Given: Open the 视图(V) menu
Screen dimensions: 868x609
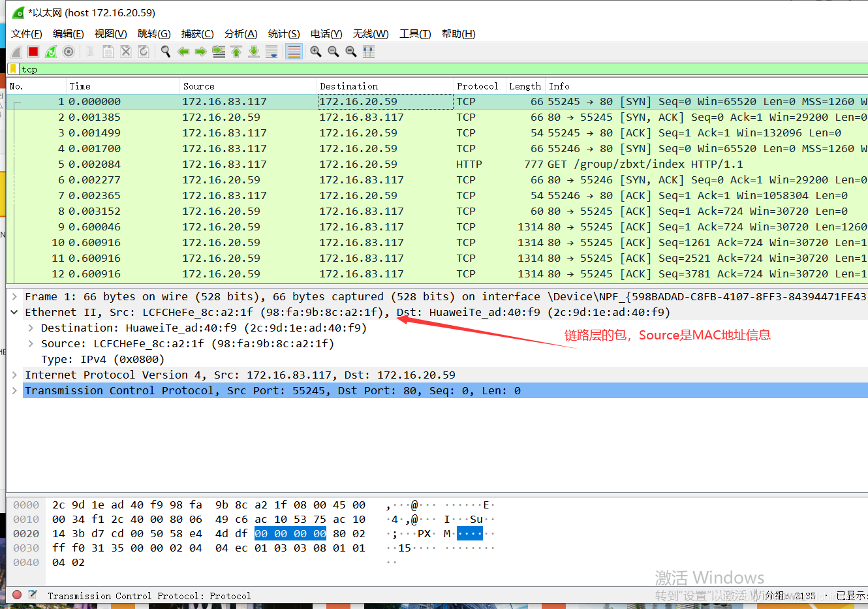Looking at the screenshot, I should pos(111,34).
